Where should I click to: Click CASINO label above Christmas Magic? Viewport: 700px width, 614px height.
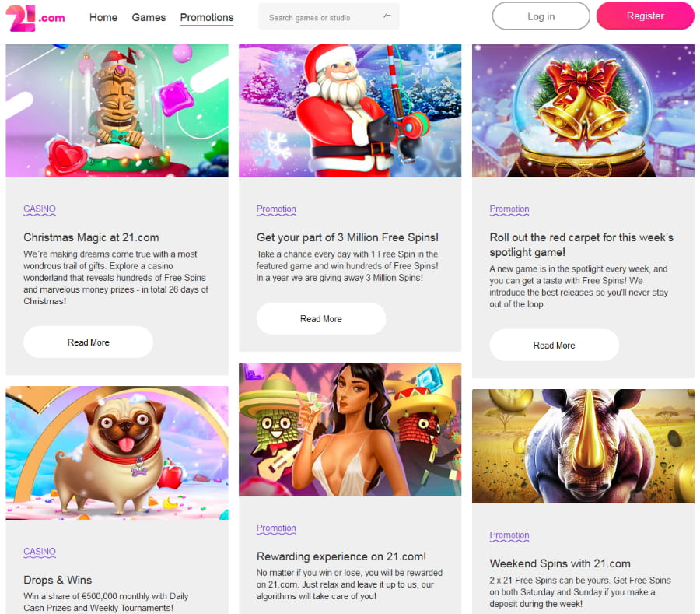pyautogui.click(x=40, y=209)
